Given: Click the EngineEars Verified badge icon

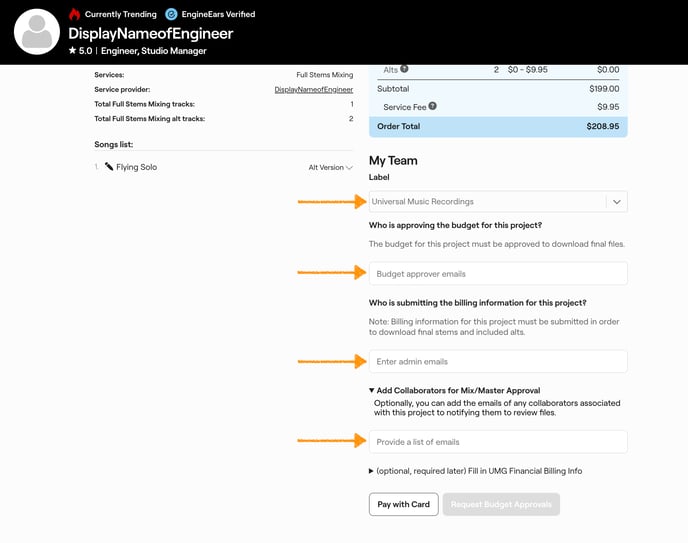Looking at the screenshot, I should click(x=171, y=14).
